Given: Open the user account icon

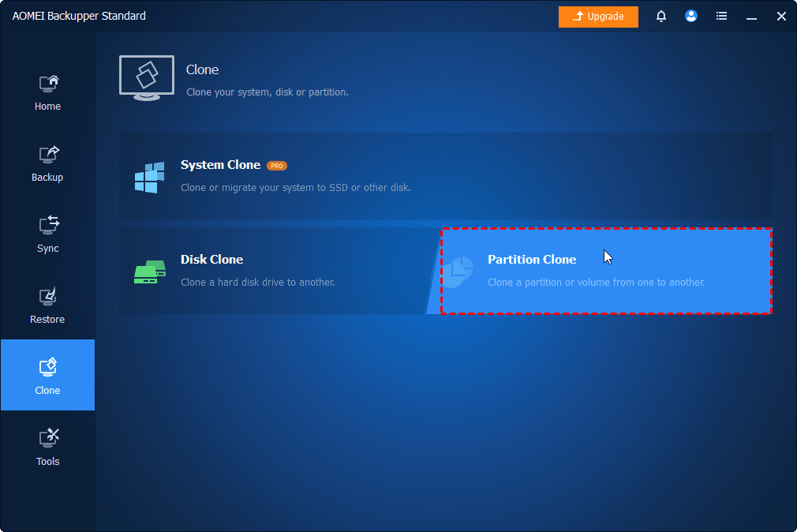Looking at the screenshot, I should point(690,17).
